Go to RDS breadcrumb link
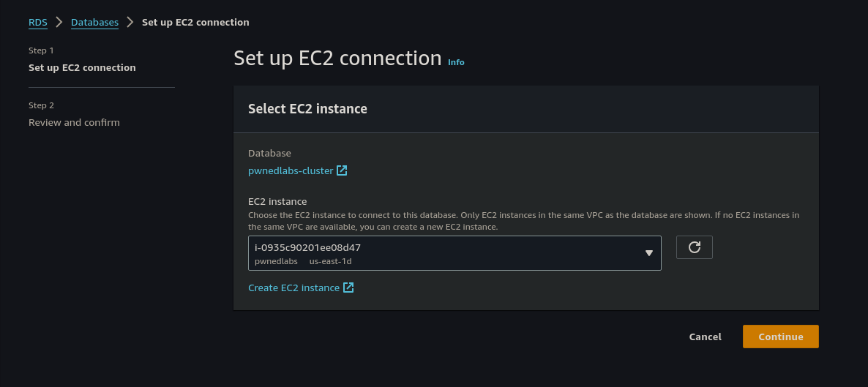Image resolution: width=868 pixels, height=387 pixels. tap(38, 22)
